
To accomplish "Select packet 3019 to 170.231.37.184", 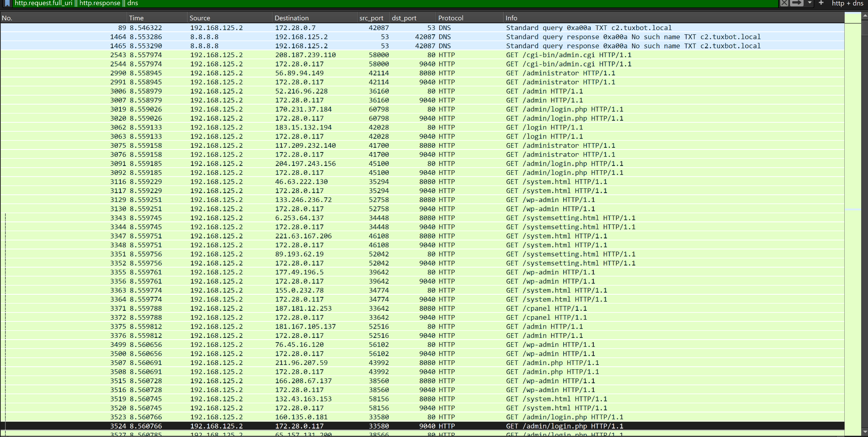I will 422,109.
